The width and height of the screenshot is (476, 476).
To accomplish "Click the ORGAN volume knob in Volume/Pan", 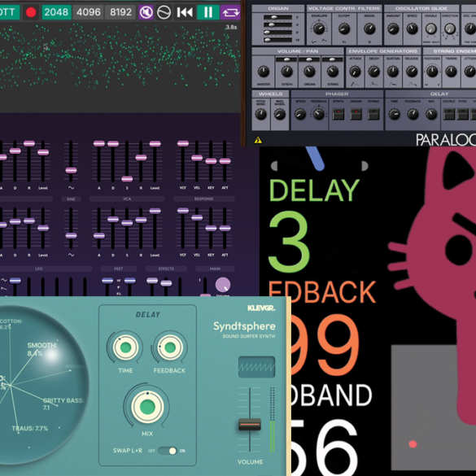I will [x=309, y=72].
